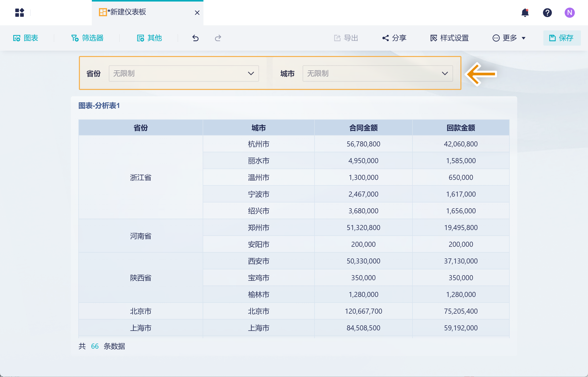This screenshot has height=377, width=588.
Task: Select the 郑州市 city cell
Action: (x=258, y=228)
